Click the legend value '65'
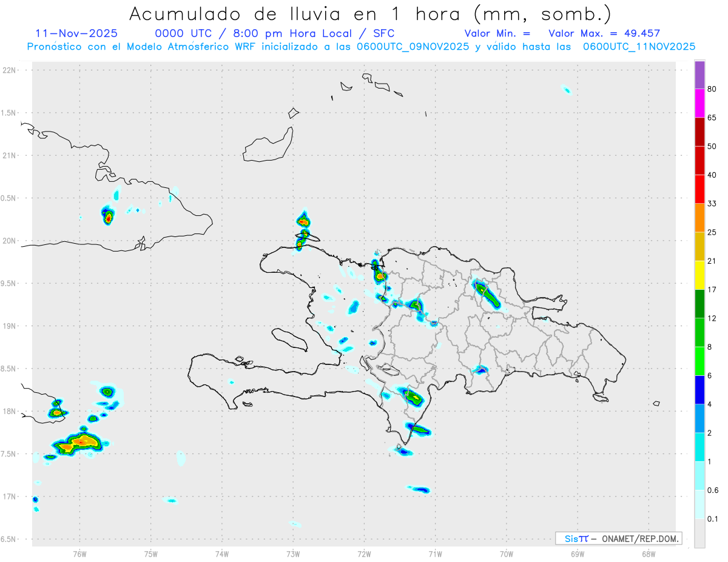The image size is (728, 562). pyautogui.click(x=712, y=117)
